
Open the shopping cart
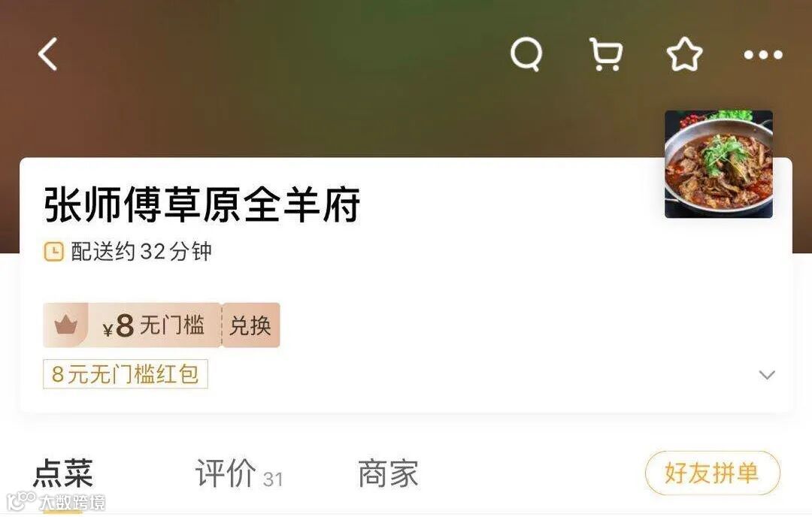tap(605, 54)
